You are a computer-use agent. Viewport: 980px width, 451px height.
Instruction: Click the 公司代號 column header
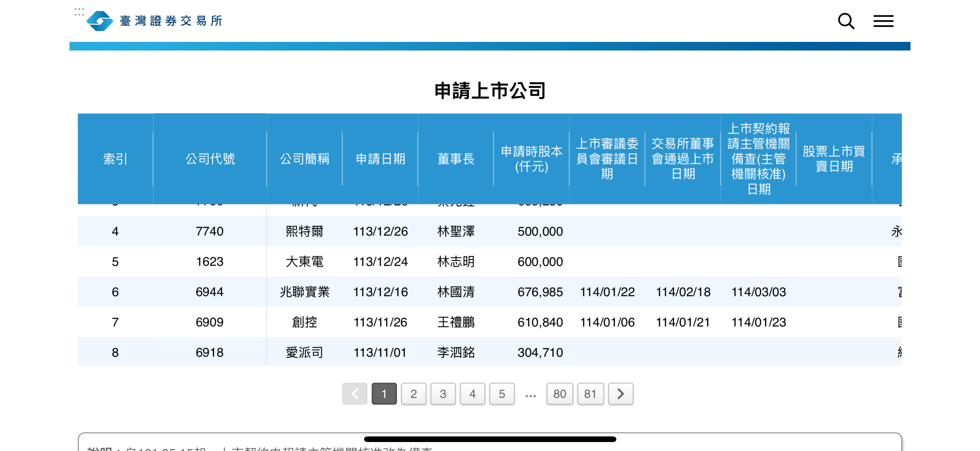210,159
